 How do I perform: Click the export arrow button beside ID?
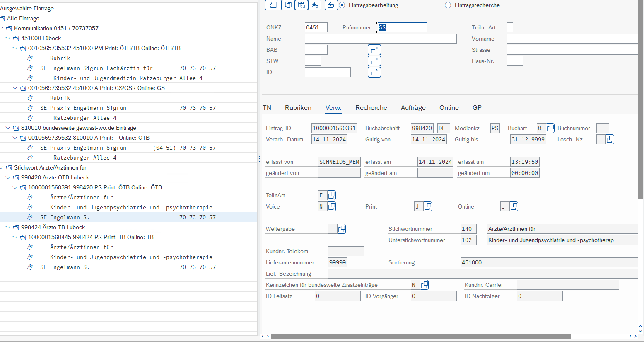(x=374, y=72)
